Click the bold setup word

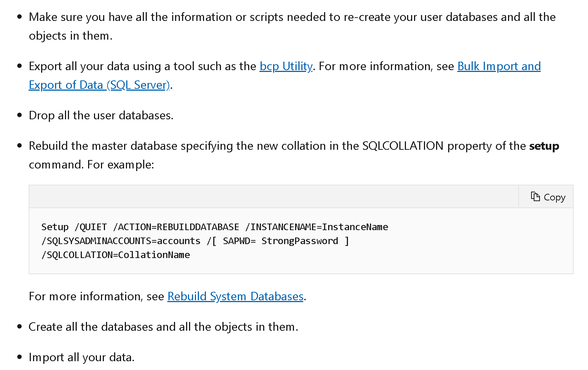pos(544,146)
